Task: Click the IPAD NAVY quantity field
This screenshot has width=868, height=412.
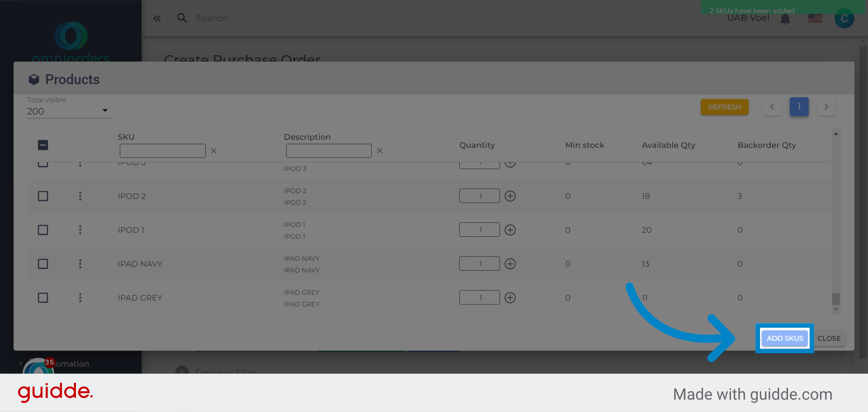Action: pyautogui.click(x=480, y=264)
